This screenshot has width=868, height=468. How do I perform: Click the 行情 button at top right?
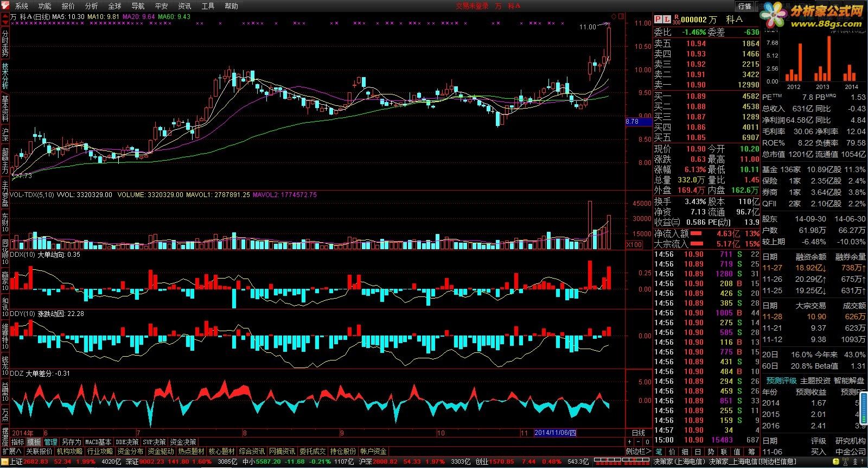click(745, 6)
